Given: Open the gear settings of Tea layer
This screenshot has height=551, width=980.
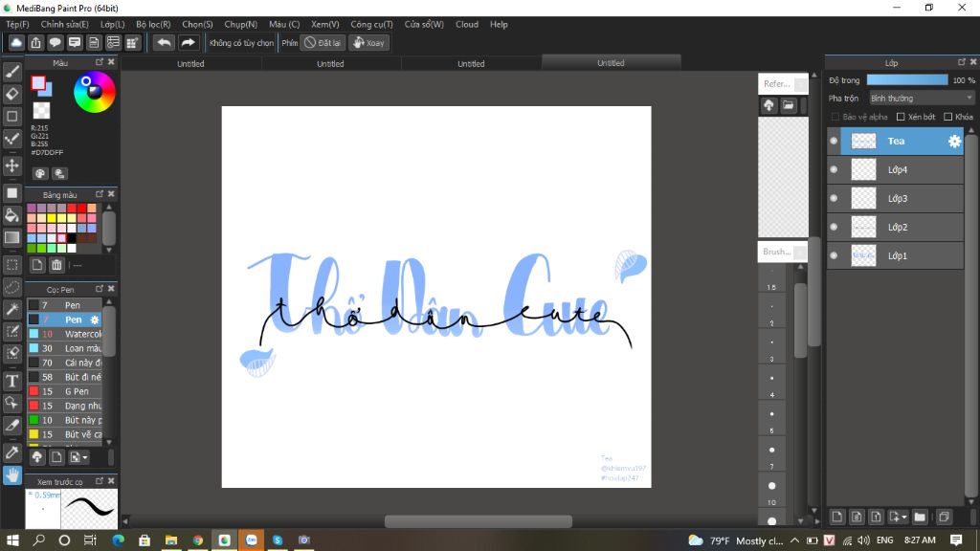Looking at the screenshot, I should click(x=954, y=142).
